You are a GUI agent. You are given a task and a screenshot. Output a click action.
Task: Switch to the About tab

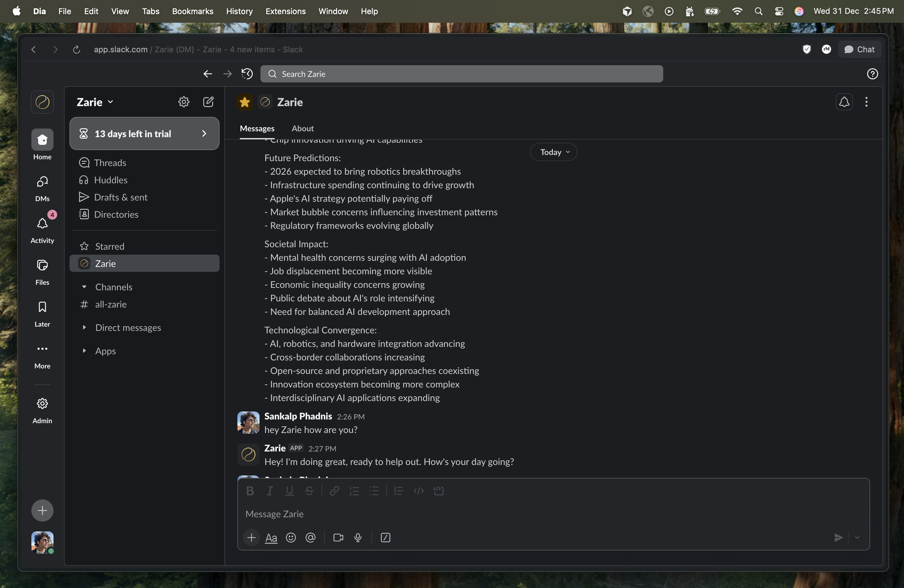click(302, 128)
